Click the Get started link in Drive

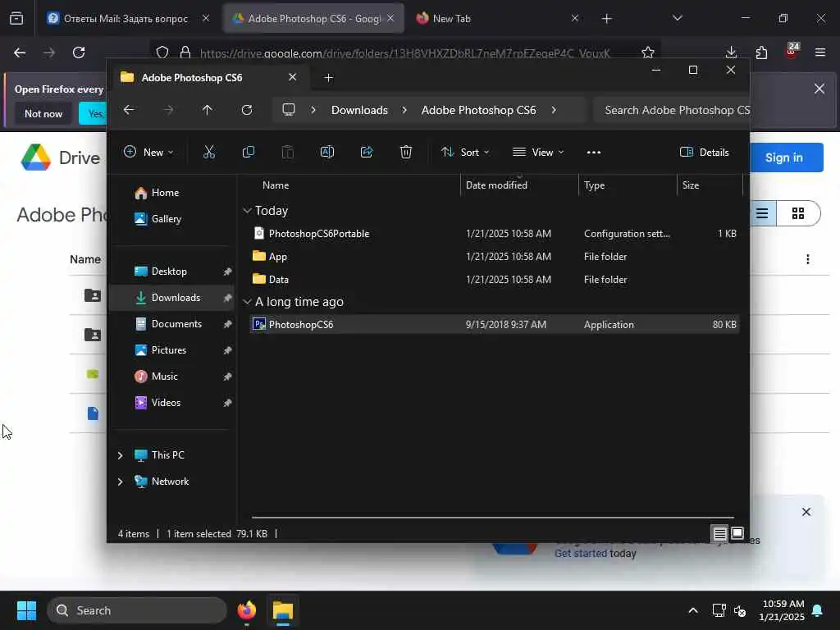[581, 554]
